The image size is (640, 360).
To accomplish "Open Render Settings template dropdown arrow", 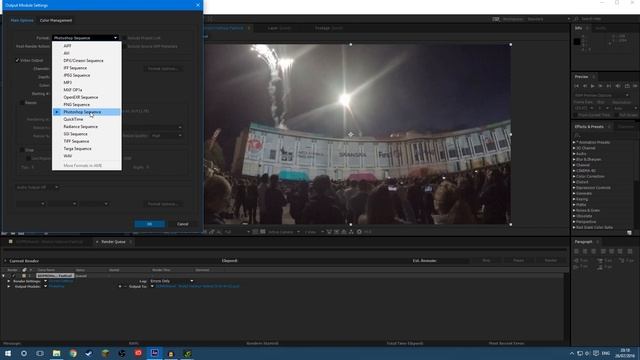I will 45,281.
